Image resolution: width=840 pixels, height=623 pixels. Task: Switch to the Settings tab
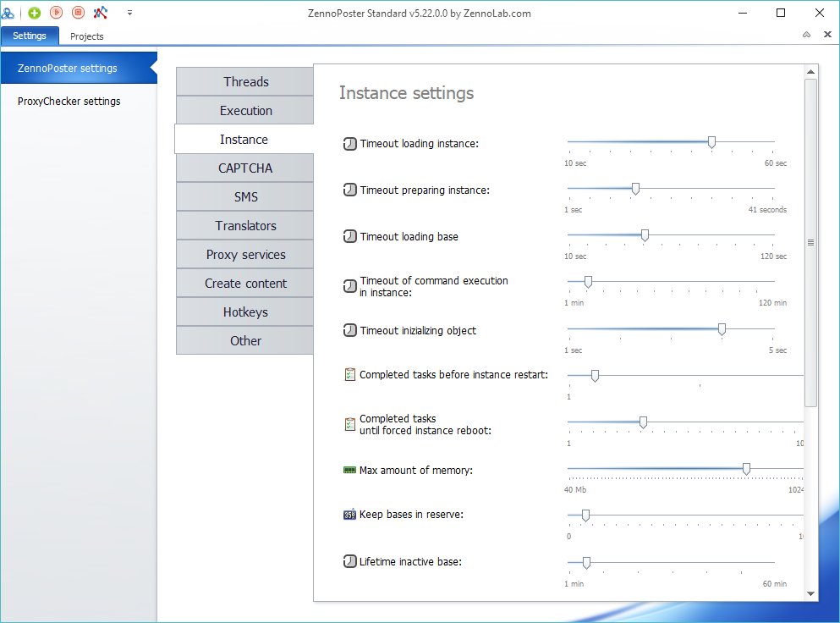[30, 36]
